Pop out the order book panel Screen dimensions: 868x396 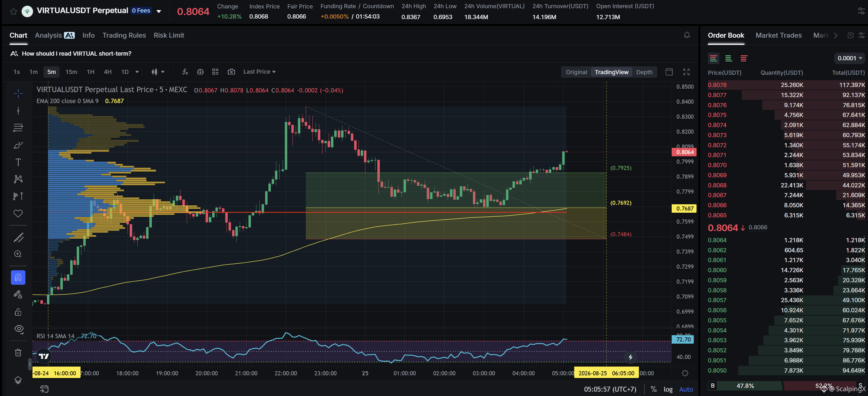tap(851, 35)
